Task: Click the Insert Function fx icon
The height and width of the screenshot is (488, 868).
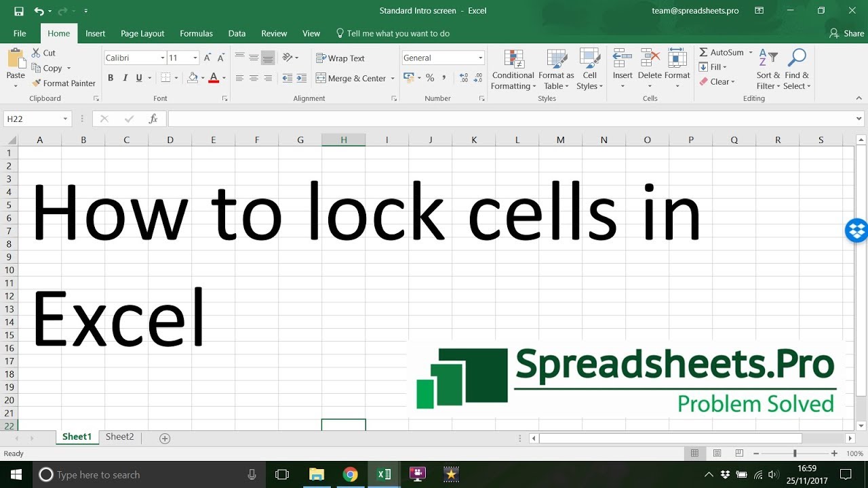Action: pos(153,119)
